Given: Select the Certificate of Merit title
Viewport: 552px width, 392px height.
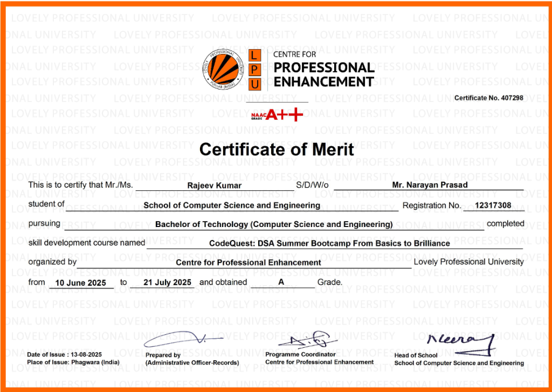Looking at the screenshot, I should 276,149.
